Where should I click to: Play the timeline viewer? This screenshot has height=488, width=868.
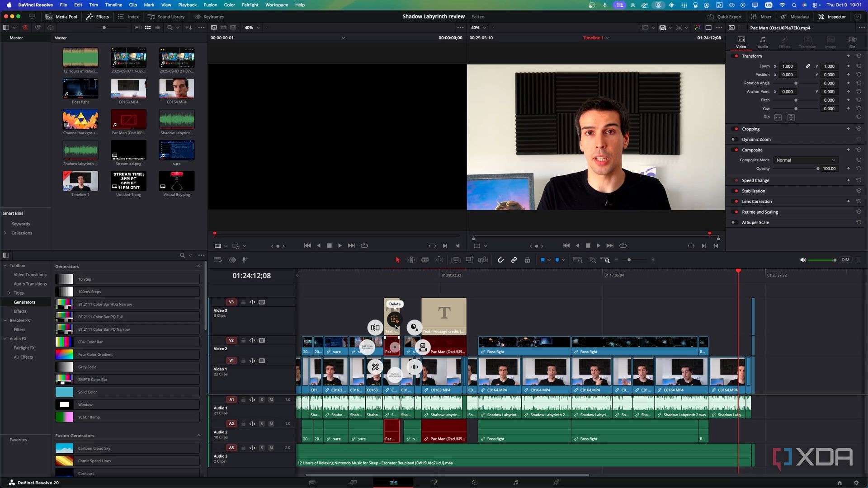599,246
